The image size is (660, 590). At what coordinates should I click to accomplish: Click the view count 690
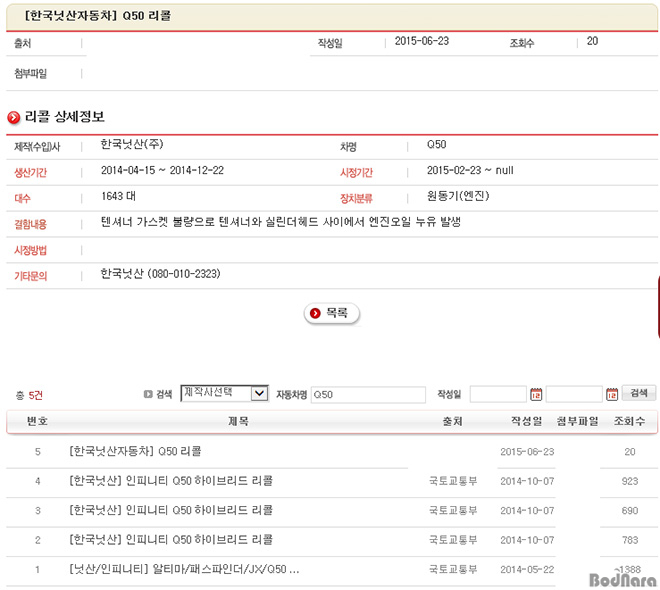point(630,510)
